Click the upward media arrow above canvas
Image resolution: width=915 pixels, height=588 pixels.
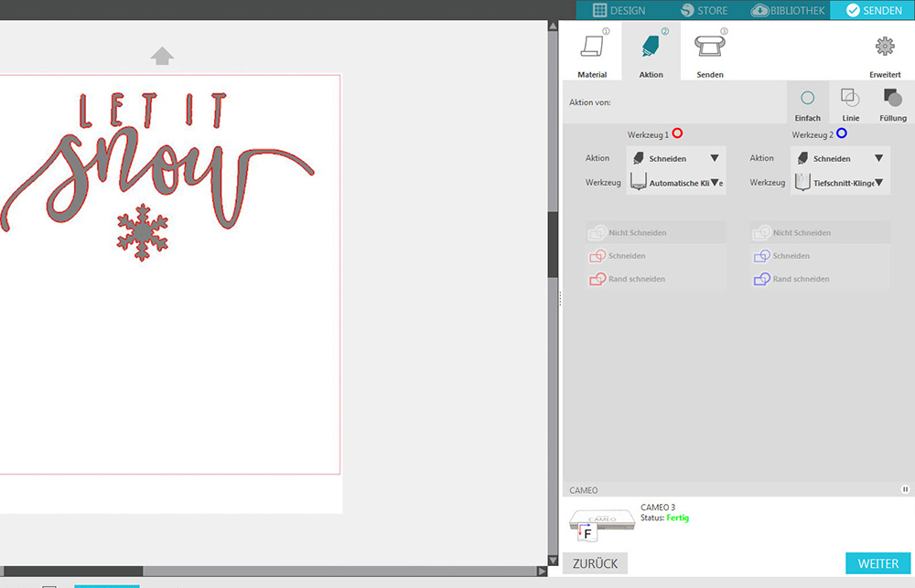coord(162,56)
